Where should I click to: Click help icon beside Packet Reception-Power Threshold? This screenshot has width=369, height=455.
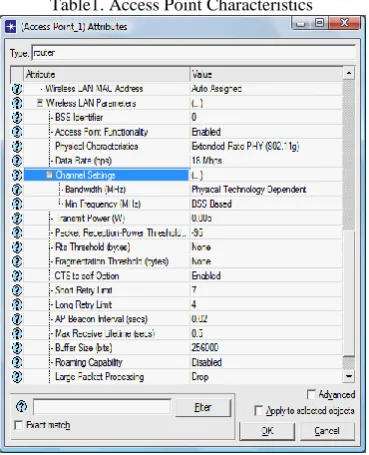click(17, 233)
